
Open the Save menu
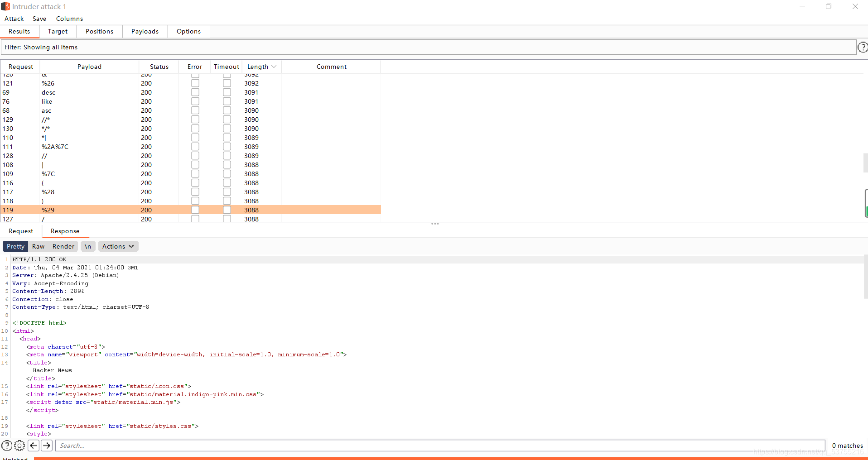pyautogui.click(x=39, y=19)
